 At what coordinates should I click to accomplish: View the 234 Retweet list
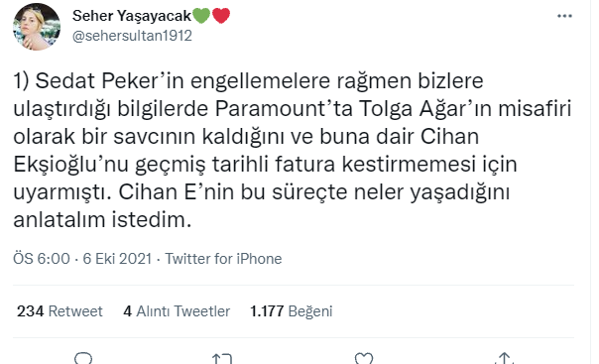click(x=60, y=311)
